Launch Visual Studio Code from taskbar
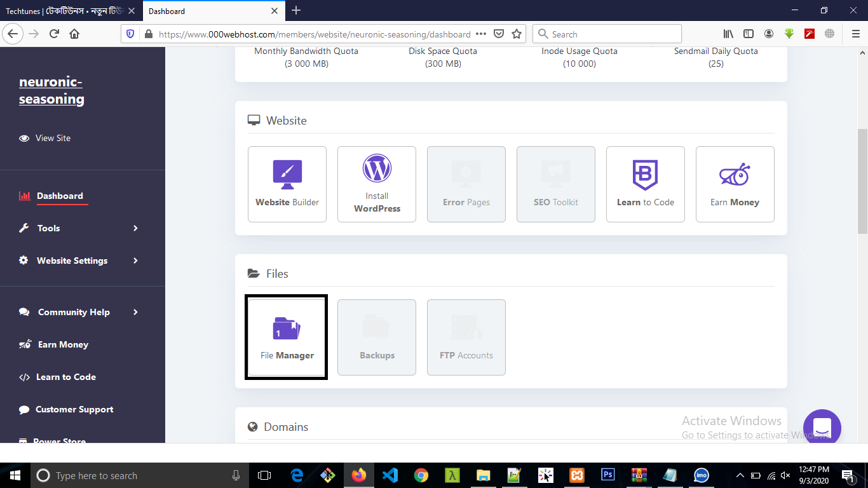The width and height of the screenshot is (868, 488). 390,475
